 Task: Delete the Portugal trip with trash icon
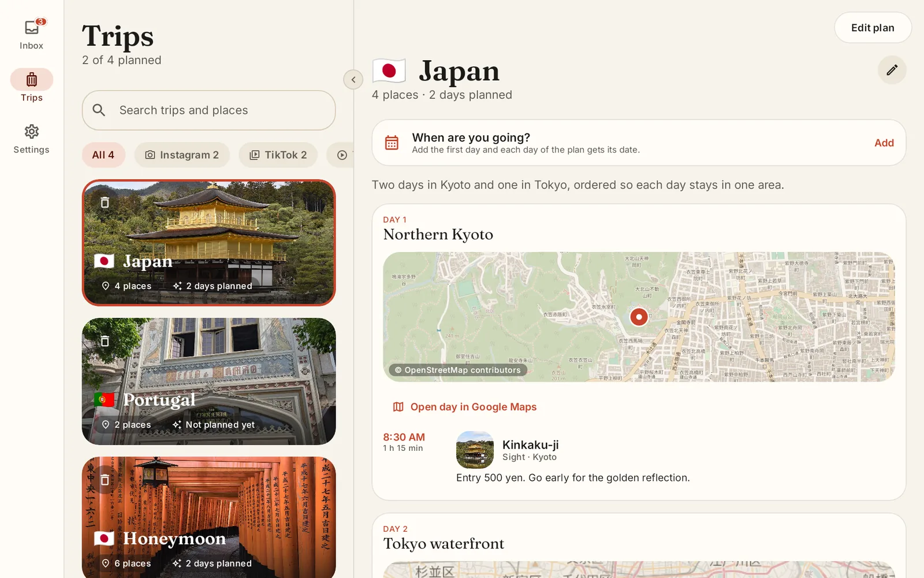pyautogui.click(x=105, y=341)
